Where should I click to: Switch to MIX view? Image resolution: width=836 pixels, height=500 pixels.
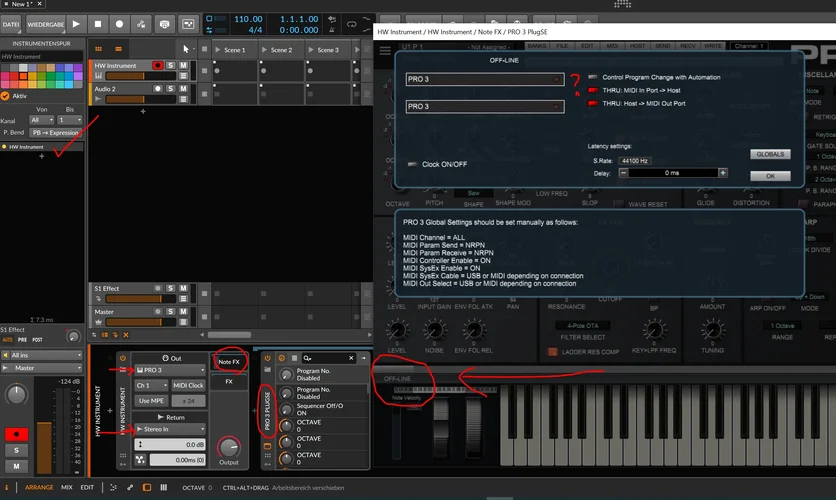click(67, 487)
